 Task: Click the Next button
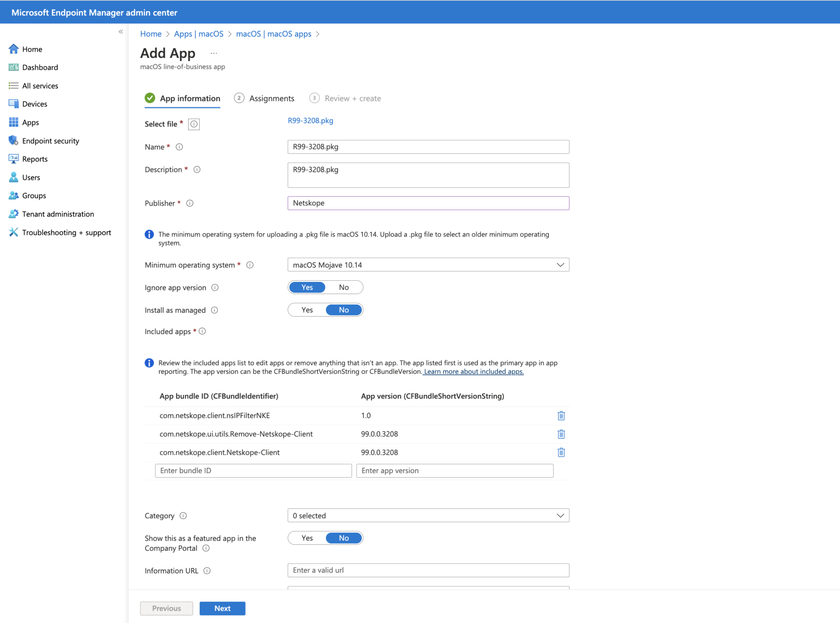[x=222, y=608]
